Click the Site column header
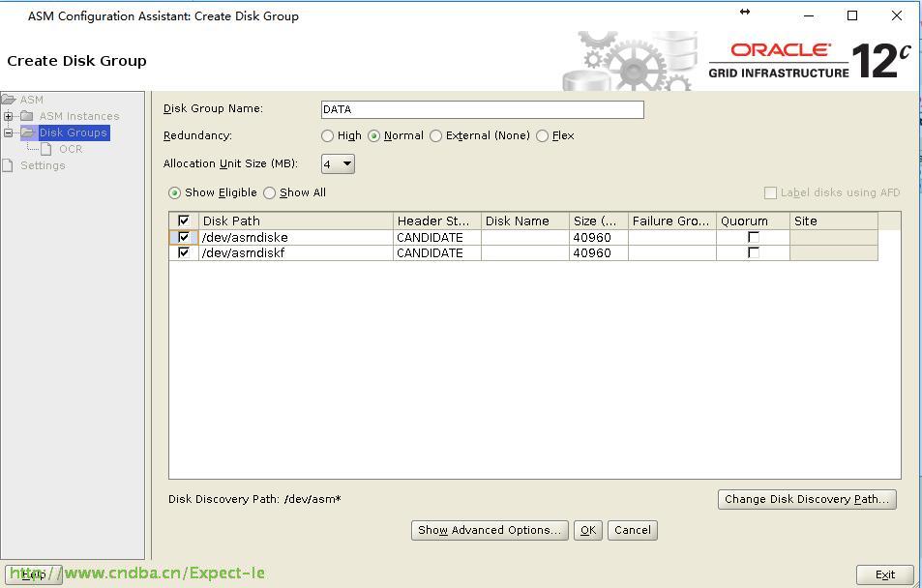The image size is (922, 588). (x=834, y=220)
